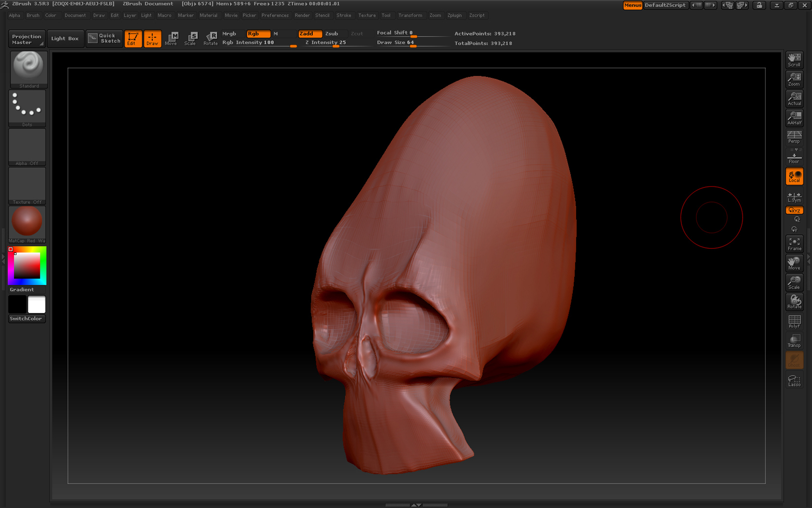
Task: Activate Transp transparency mode
Action: 794,340
